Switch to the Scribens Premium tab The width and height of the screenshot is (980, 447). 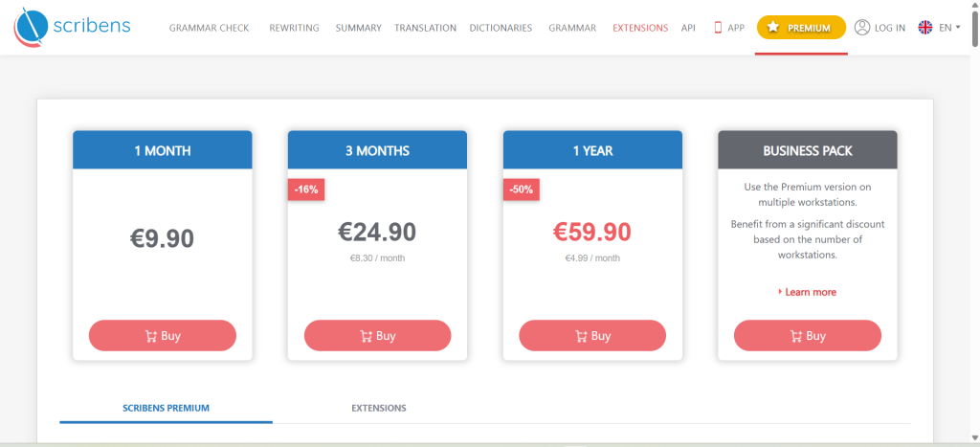pyautogui.click(x=166, y=409)
